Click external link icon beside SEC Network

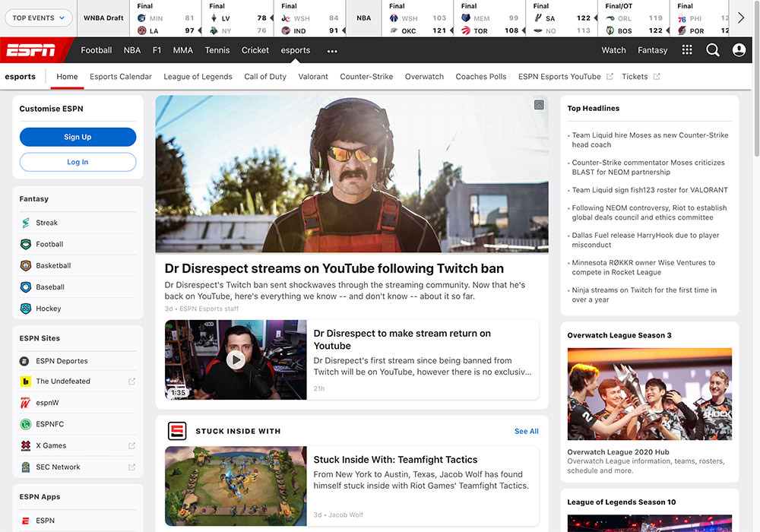[x=131, y=467]
